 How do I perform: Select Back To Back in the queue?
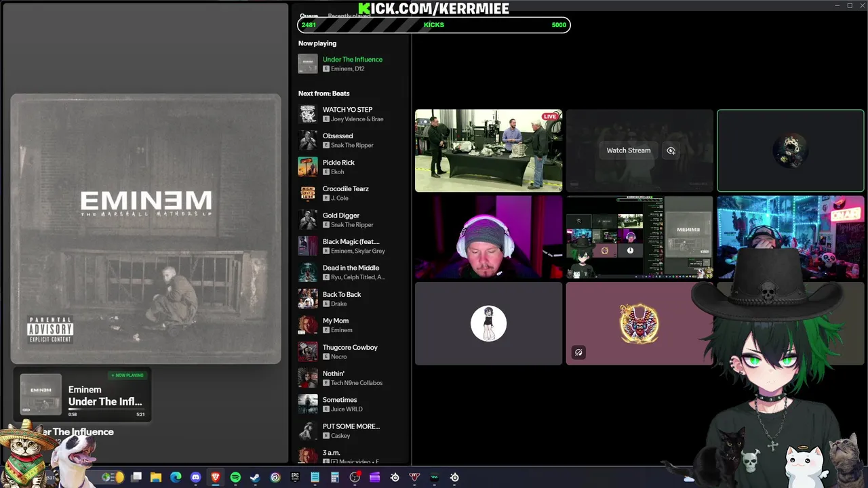click(x=342, y=294)
